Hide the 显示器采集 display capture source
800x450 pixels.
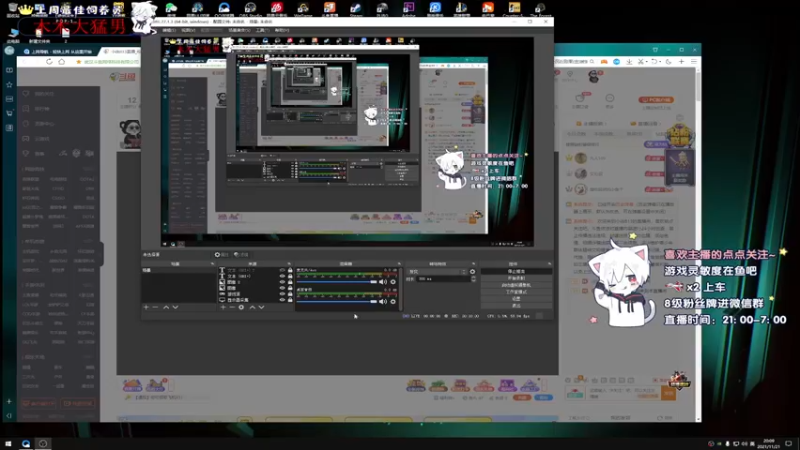click(x=282, y=300)
